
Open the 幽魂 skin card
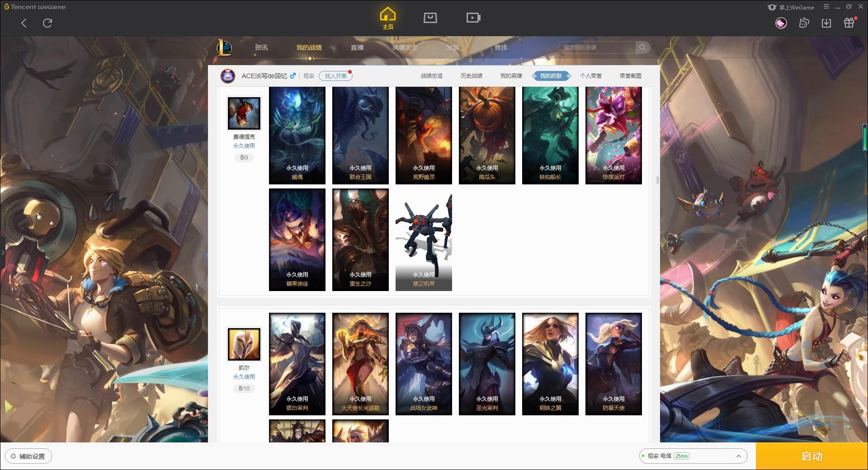297,136
